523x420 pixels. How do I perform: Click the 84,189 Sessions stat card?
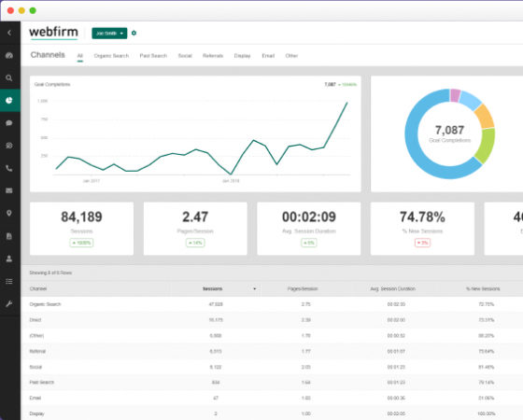click(82, 229)
